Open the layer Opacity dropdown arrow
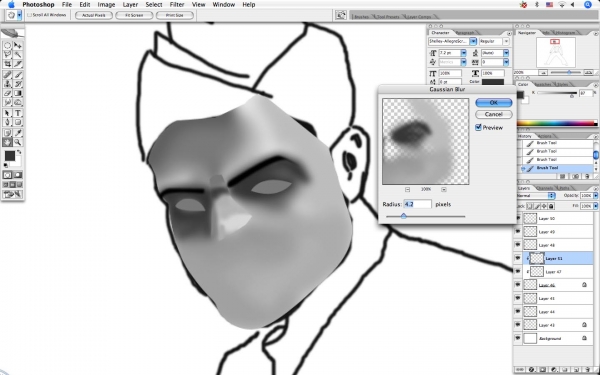Screen dimensions: 600x375 595,196
